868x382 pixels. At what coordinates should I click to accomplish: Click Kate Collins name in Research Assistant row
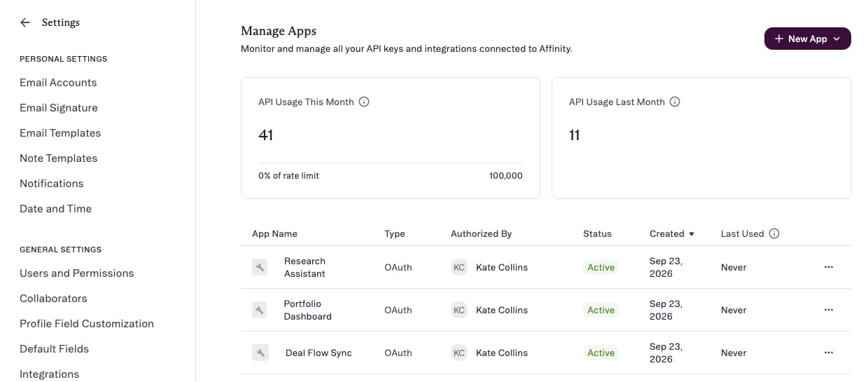click(502, 267)
